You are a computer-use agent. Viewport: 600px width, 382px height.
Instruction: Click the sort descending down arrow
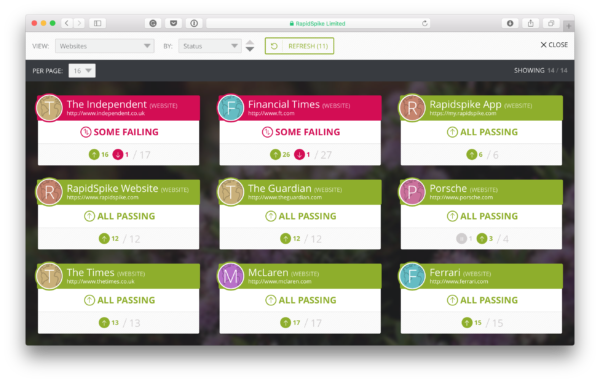point(250,49)
